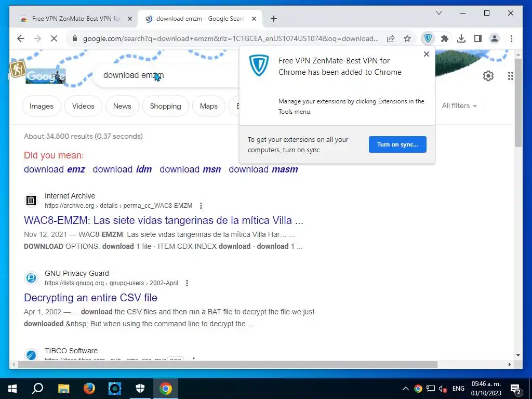This screenshot has width=532, height=399.
Task: Click the Google doodle logo
Action: (46, 76)
